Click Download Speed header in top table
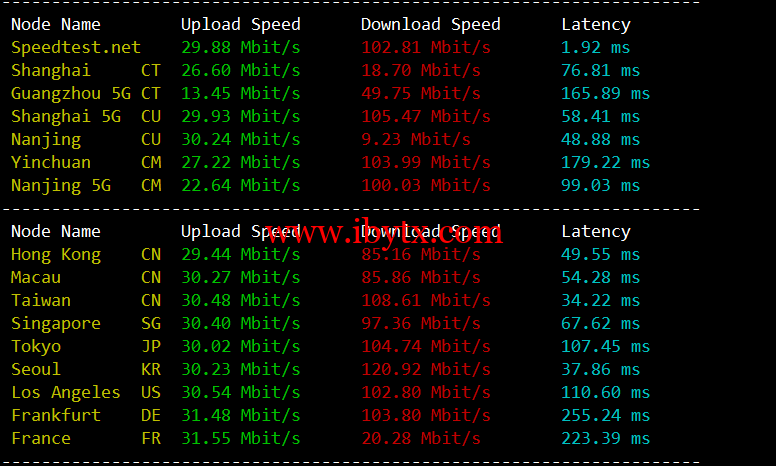The width and height of the screenshot is (776, 466). pyautogui.click(x=431, y=24)
